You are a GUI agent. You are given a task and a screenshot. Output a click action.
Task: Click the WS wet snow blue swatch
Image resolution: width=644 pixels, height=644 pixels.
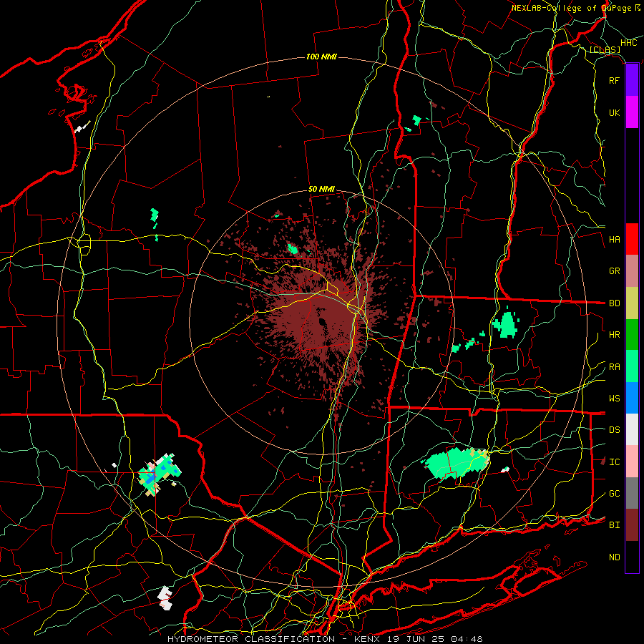tap(632, 398)
